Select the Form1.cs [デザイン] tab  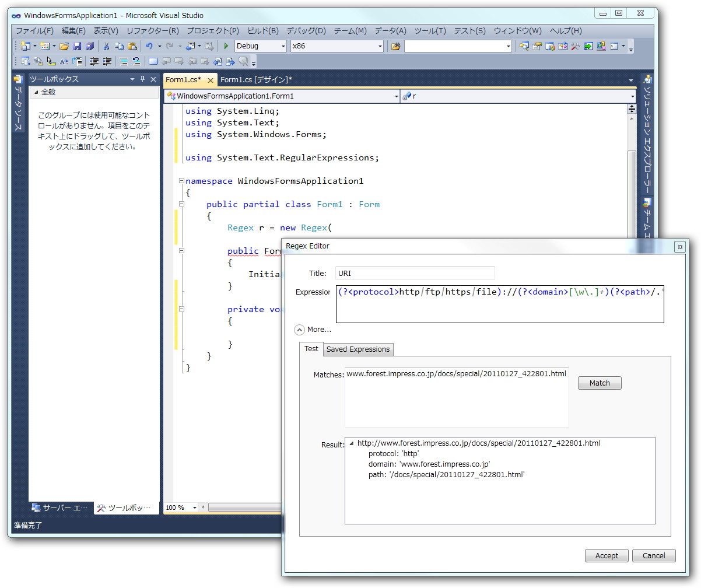[x=254, y=79]
